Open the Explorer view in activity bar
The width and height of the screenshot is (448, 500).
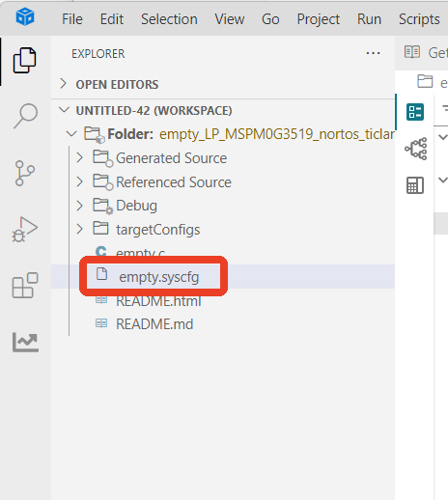pos(24,61)
